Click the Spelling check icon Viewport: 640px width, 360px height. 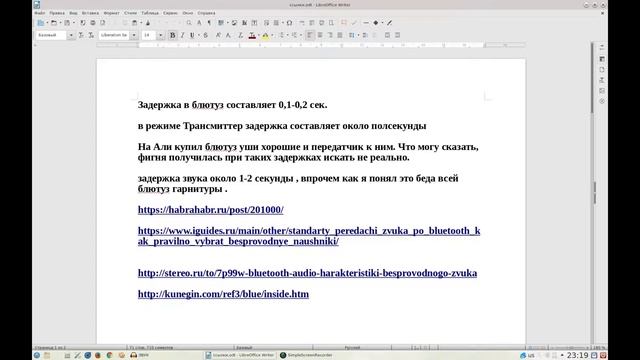point(199,23)
